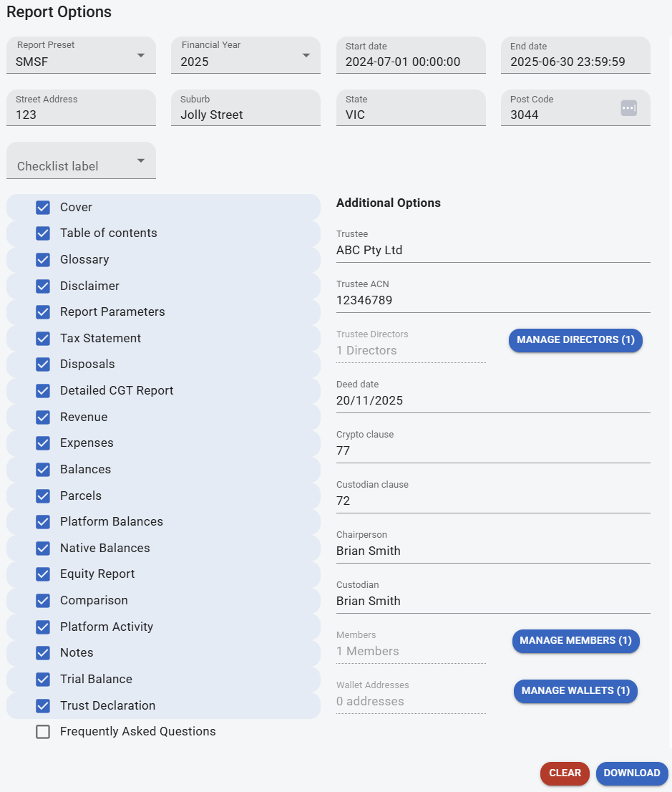This screenshot has height=792, width=672.
Task: Click the DOWNLOAD button
Action: 631,773
